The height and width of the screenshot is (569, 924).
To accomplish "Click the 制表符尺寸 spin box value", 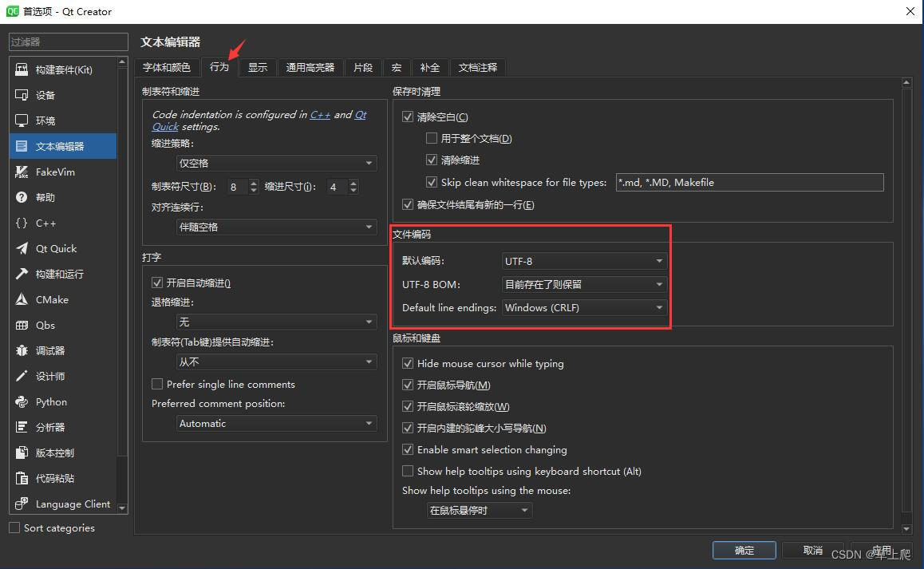I will (x=238, y=187).
